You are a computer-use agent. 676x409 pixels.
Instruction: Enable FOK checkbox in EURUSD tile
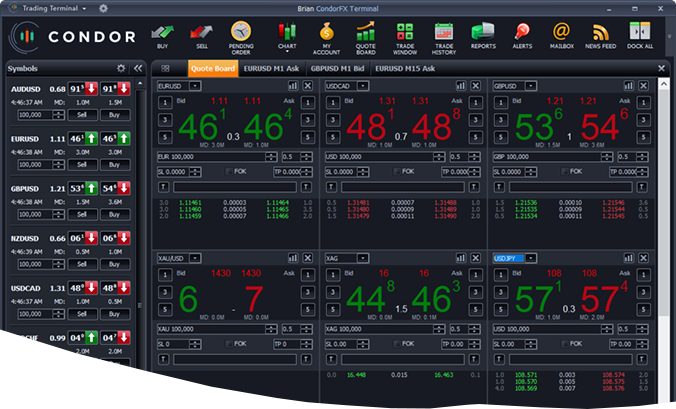click(229, 172)
